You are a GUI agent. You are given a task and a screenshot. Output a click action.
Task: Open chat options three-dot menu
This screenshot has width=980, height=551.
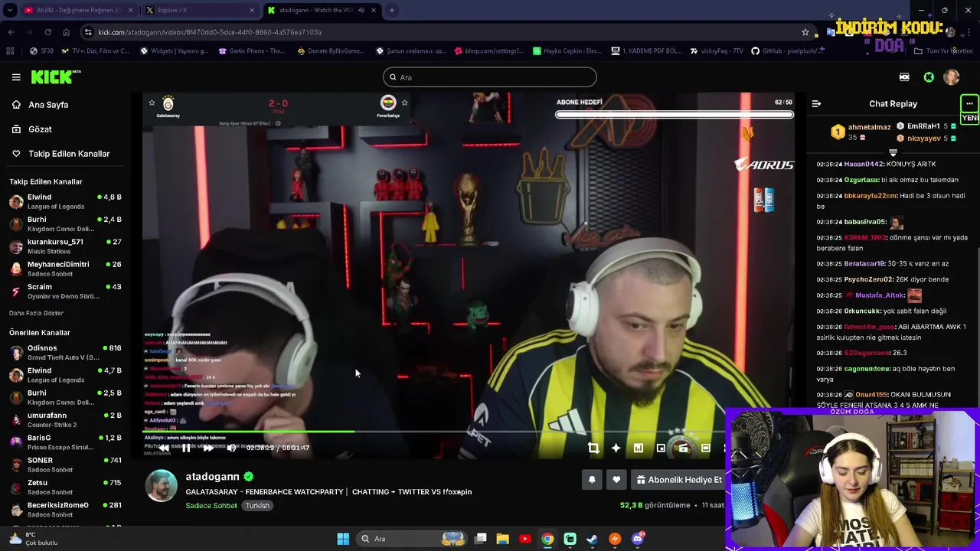(969, 104)
